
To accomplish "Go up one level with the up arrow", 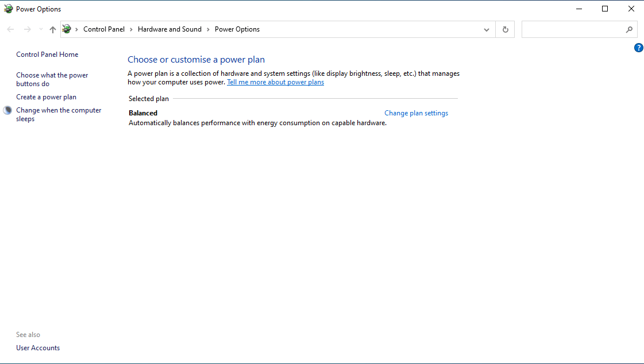I will tap(53, 29).
